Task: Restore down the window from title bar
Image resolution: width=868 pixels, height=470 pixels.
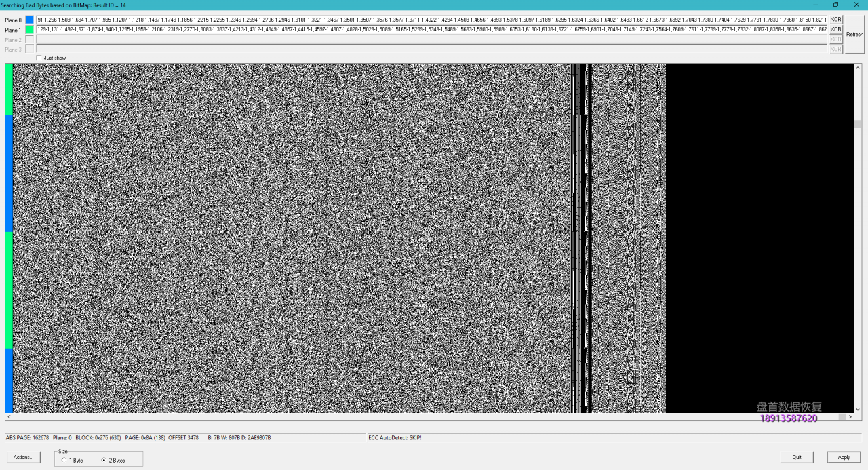Action: [x=836, y=5]
